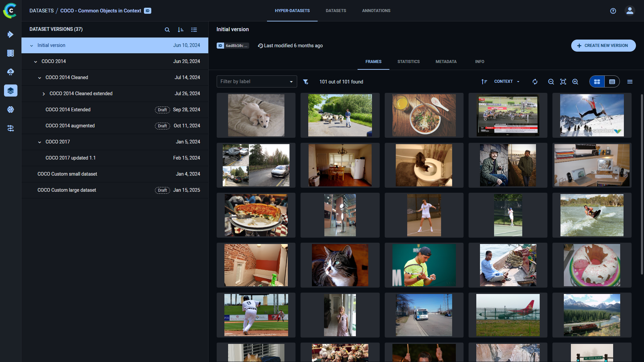Click the grid view icon
This screenshot has height=362, width=644.
click(597, 81)
